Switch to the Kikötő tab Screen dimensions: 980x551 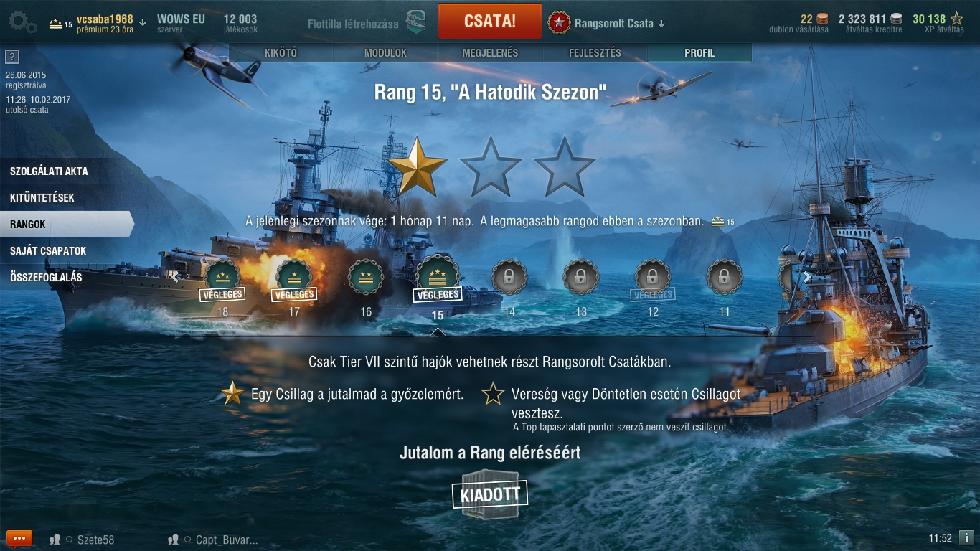[281, 53]
